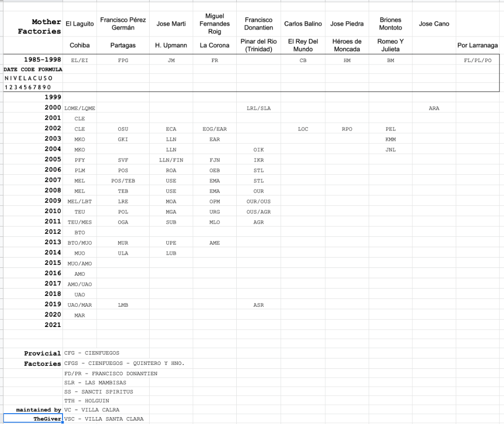The height and width of the screenshot is (424, 504).
Task: Select the "DATE CODE FORMULA" label cell
Action: 33,69
